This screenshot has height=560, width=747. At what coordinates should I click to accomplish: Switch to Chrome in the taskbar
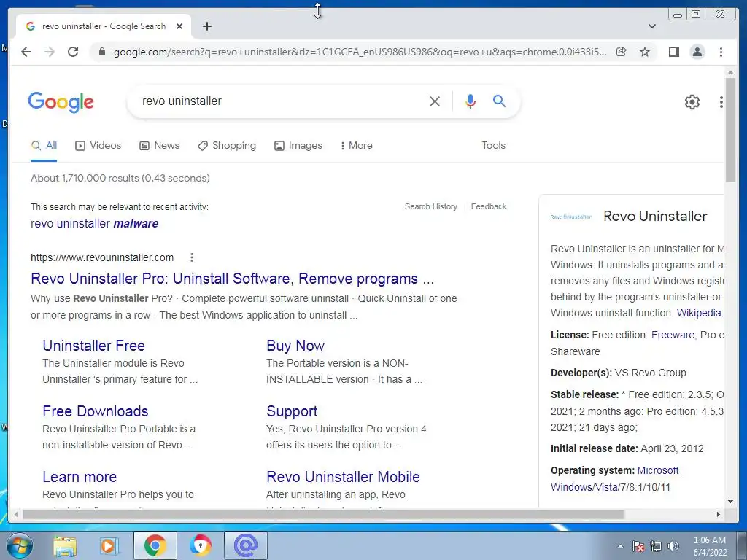tap(155, 545)
